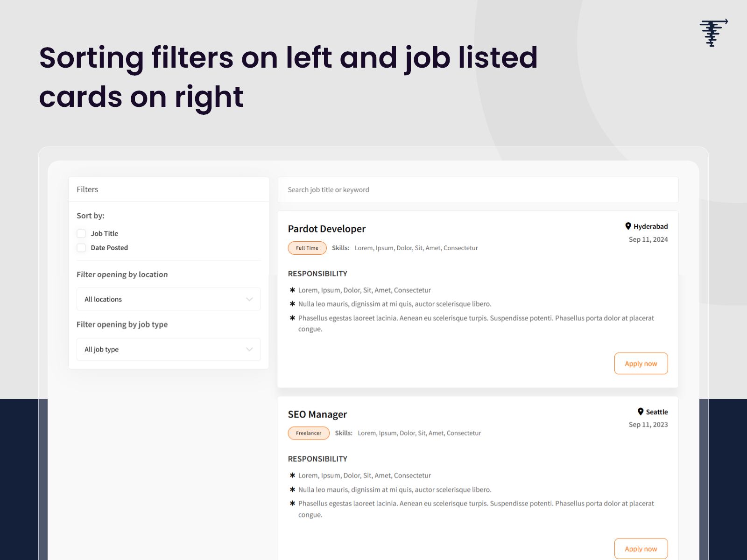Click Apply now on the Pardot Developer card
This screenshot has width=747, height=560.
641,363
